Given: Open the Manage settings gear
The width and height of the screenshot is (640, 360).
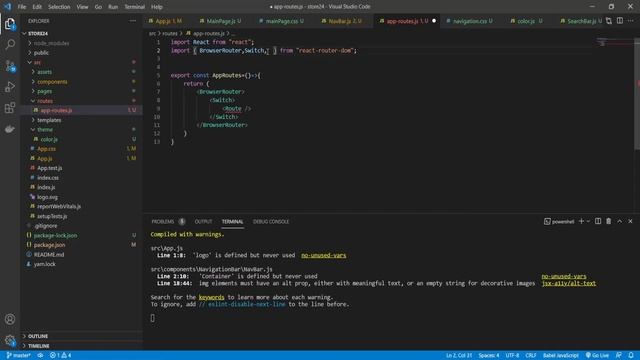Looking at the screenshot, I should pyautogui.click(x=10, y=340).
